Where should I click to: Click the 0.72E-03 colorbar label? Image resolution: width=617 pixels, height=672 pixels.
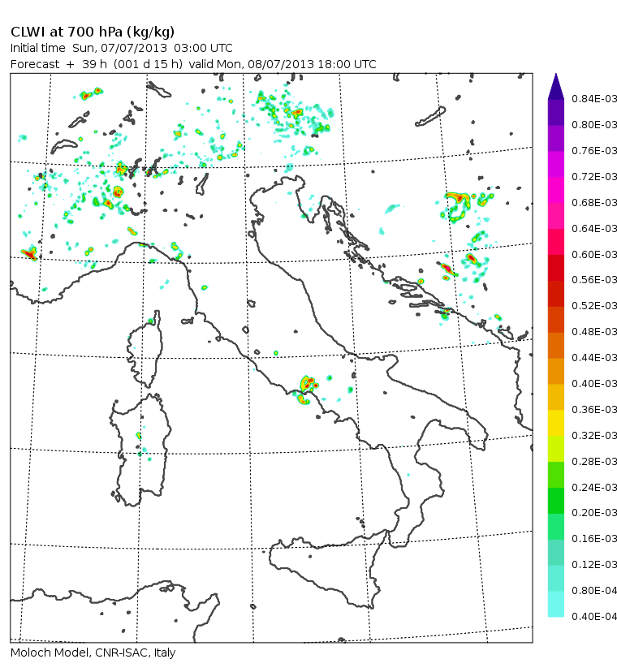click(x=594, y=177)
